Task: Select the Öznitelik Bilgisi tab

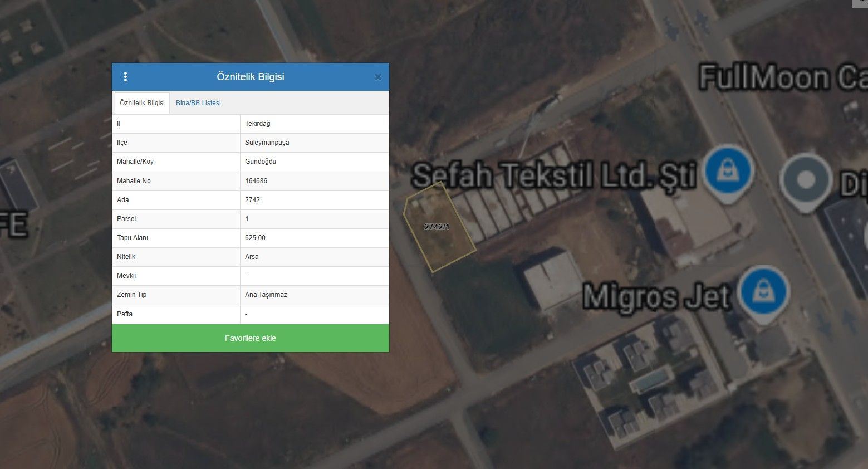Action: point(142,103)
